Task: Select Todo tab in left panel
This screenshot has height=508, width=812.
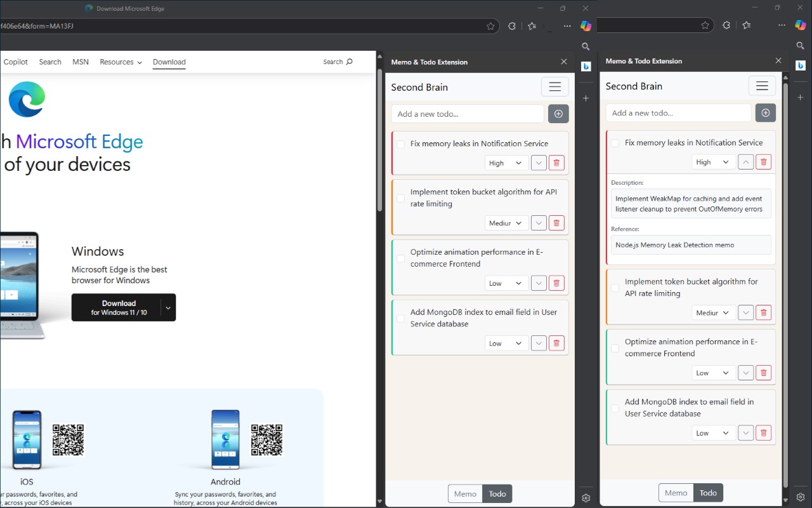Action: (x=497, y=494)
